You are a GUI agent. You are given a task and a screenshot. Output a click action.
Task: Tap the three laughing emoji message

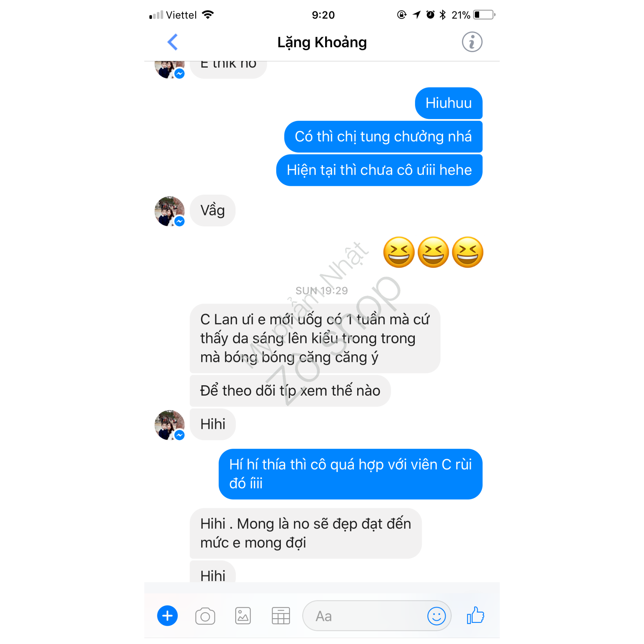(x=433, y=252)
